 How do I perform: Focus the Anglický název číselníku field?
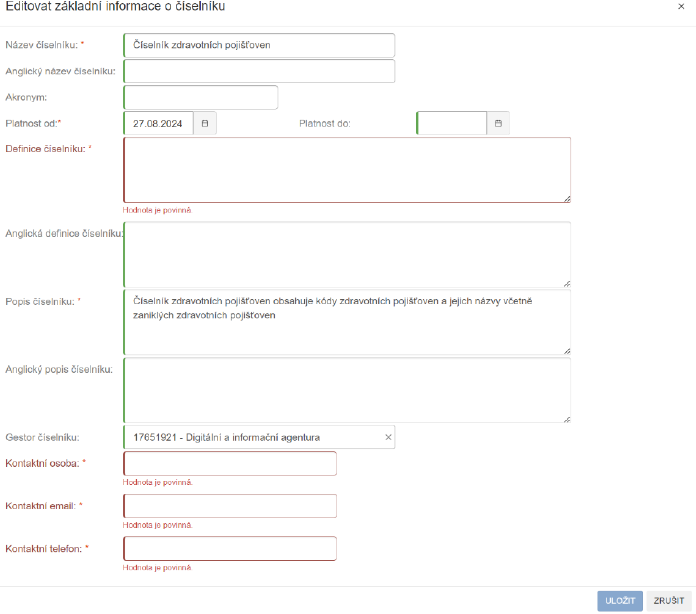tap(259, 71)
